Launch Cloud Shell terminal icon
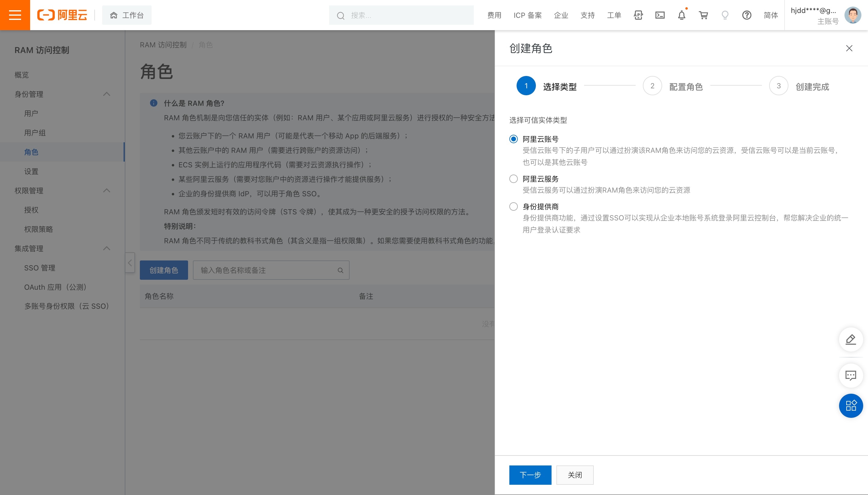Screen dimensions: 868x495 tap(660, 15)
